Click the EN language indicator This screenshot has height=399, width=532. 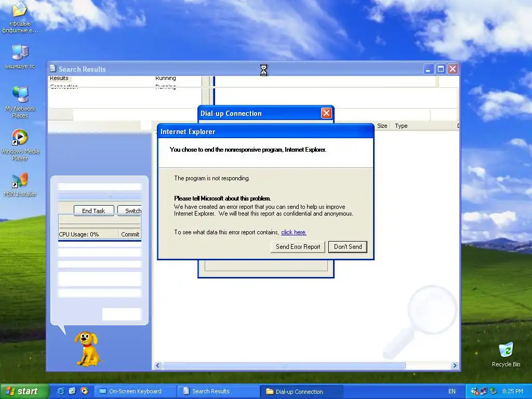(451, 391)
